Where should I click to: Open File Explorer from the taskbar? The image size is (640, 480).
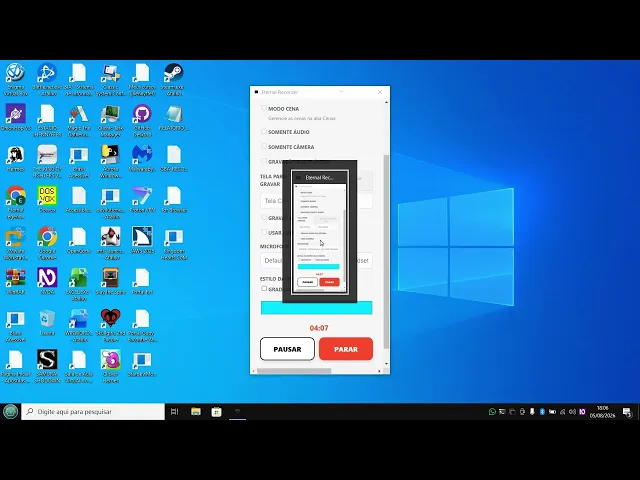pos(196,411)
